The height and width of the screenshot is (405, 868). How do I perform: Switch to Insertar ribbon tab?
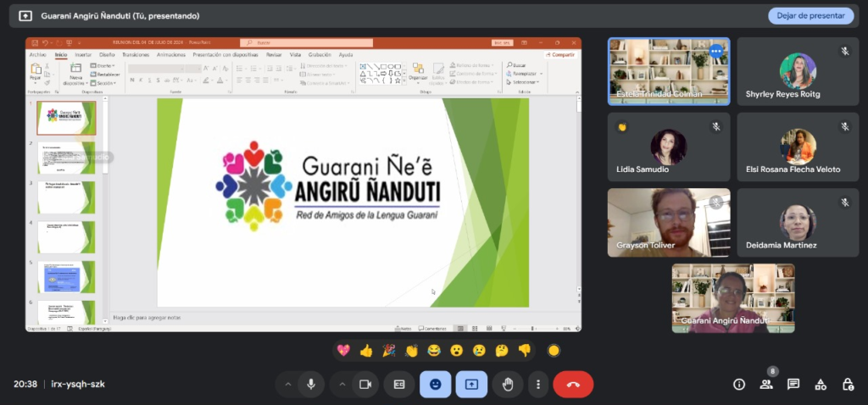tap(83, 55)
